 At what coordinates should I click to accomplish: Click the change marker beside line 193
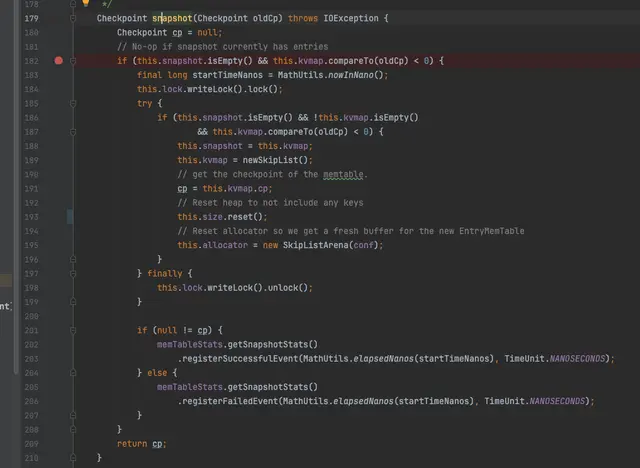(x=70, y=217)
